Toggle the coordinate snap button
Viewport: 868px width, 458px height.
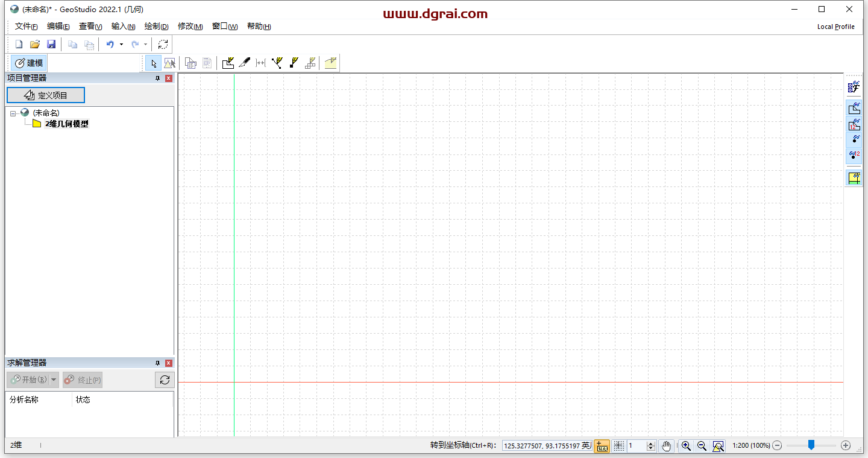602,446
